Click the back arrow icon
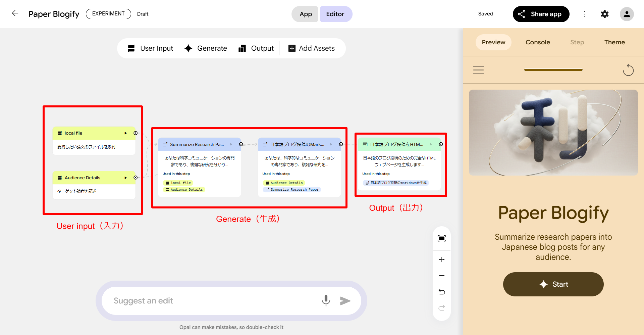The image size is (644, 335). [x=15, y=13]
